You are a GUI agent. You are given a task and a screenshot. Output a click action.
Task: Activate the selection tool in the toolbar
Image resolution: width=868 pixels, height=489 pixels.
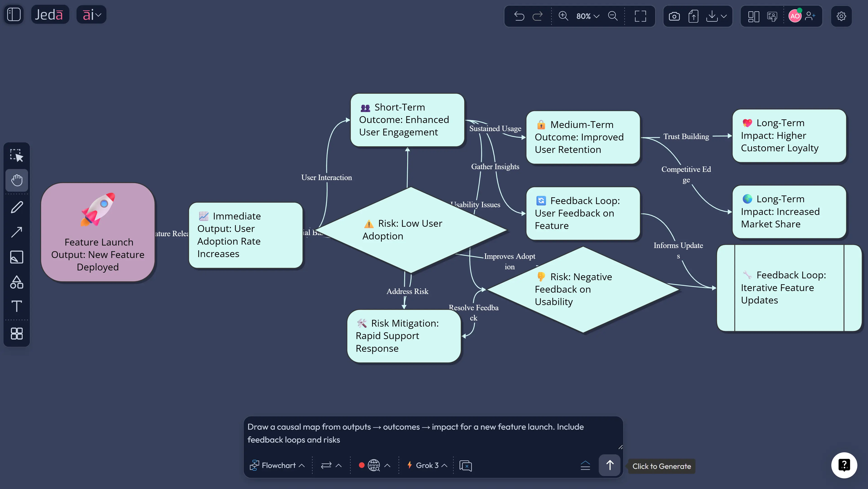click(17, 155)
